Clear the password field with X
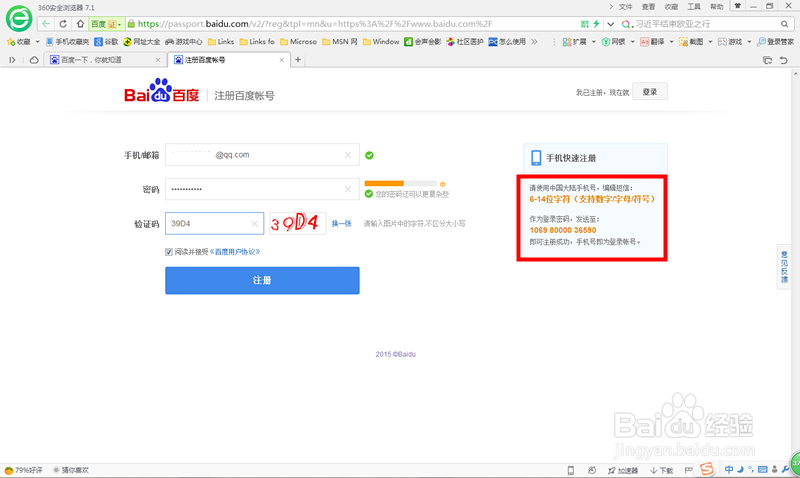The width and height of the screenshot is (800, 478). tap(348, 189)
